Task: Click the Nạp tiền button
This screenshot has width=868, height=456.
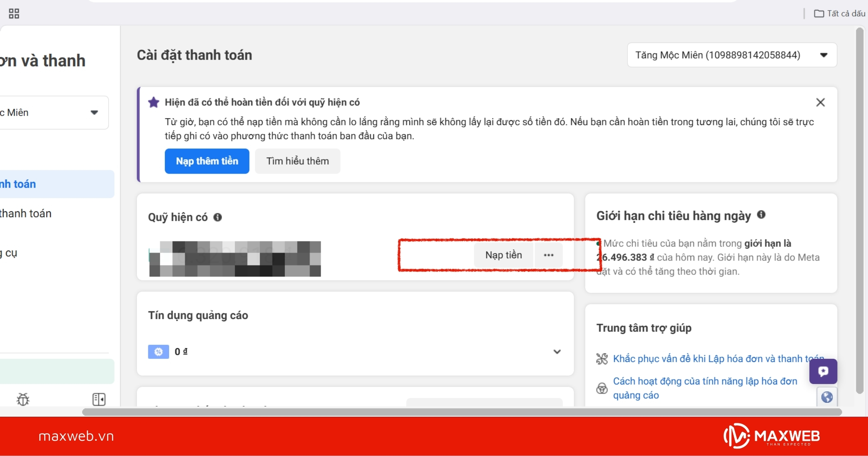Action: [503, 255]
